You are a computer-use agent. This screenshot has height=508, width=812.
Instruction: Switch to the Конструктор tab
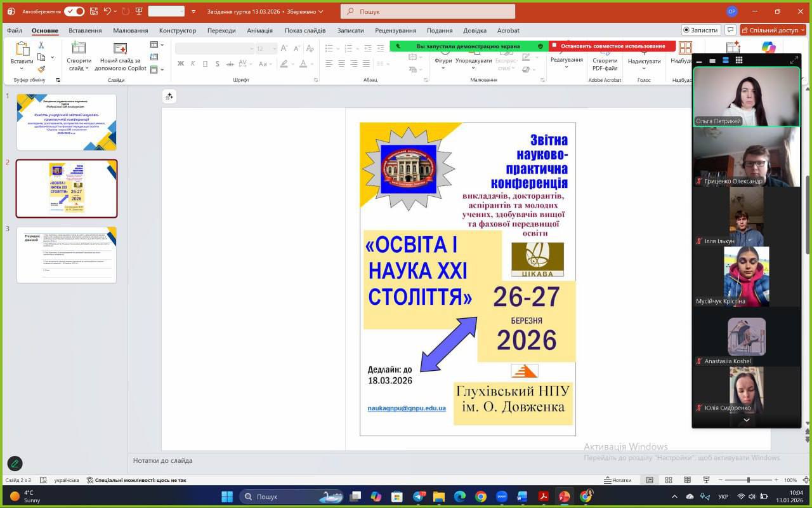(178, 30)
